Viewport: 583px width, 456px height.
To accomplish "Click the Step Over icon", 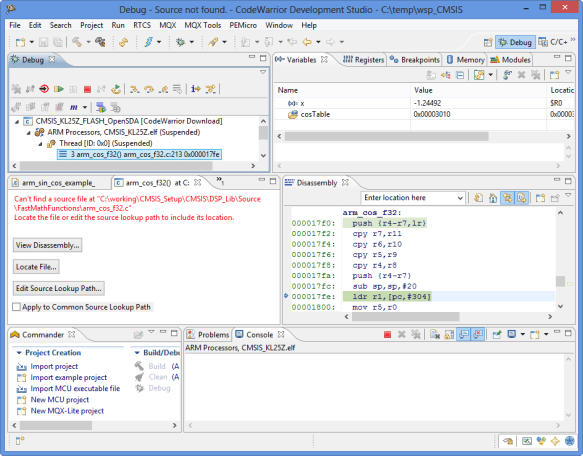I will click(149, 89).
